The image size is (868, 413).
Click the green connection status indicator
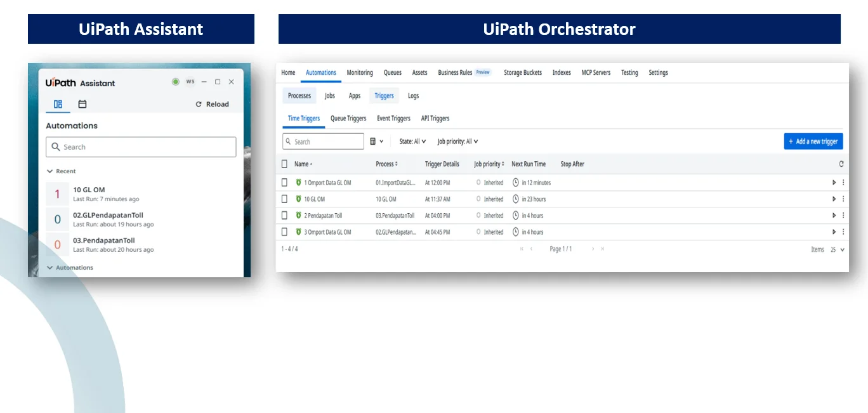176,82
